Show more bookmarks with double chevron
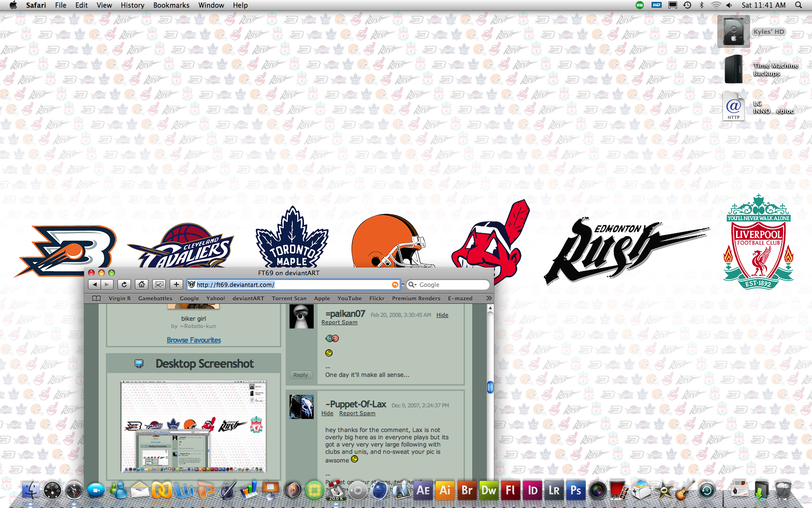 pos(489,299)
